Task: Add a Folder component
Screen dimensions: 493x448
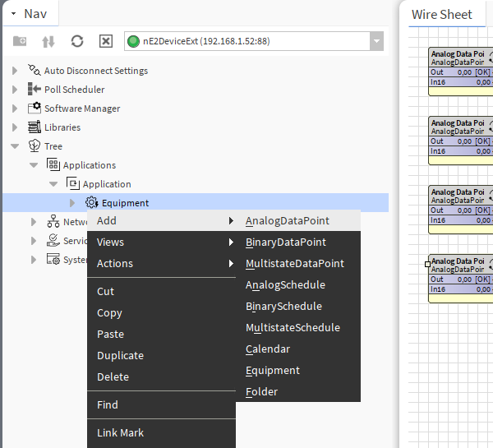Action: point(298,392)
